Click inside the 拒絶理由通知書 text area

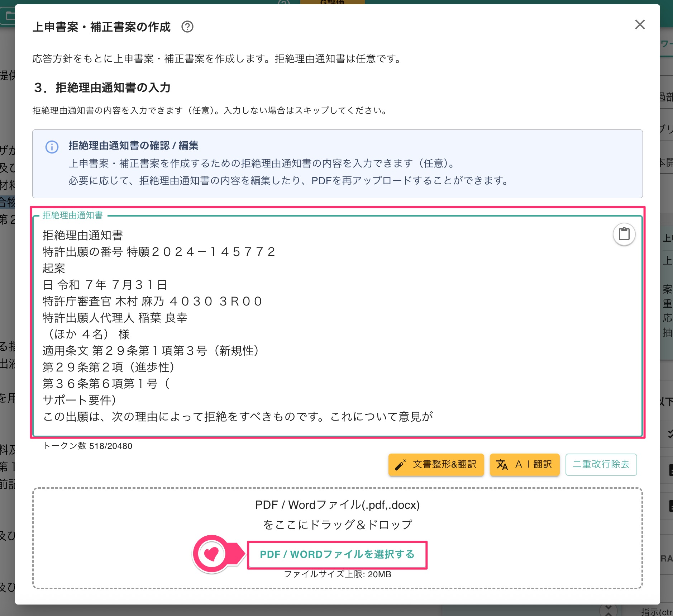point(338,326)
